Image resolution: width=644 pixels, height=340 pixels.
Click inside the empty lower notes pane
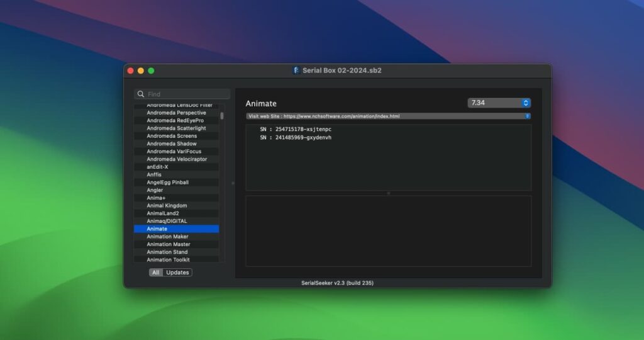tap(388, 231)
